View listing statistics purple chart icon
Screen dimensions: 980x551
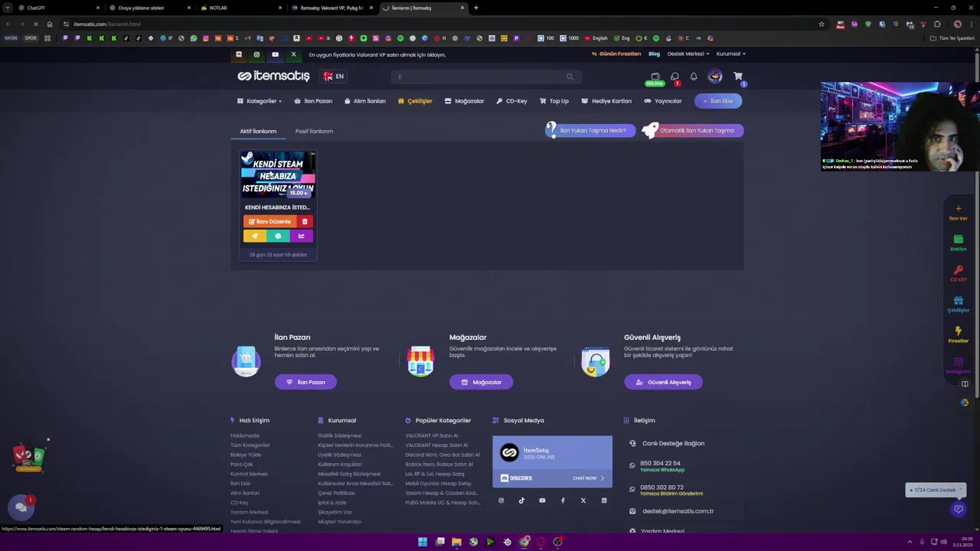301,236
